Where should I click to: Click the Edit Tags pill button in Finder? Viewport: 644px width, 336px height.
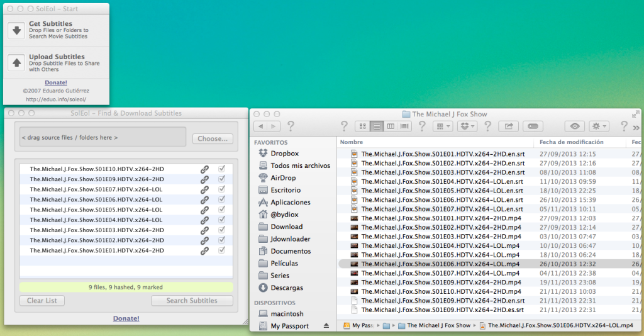pos(533,126)
